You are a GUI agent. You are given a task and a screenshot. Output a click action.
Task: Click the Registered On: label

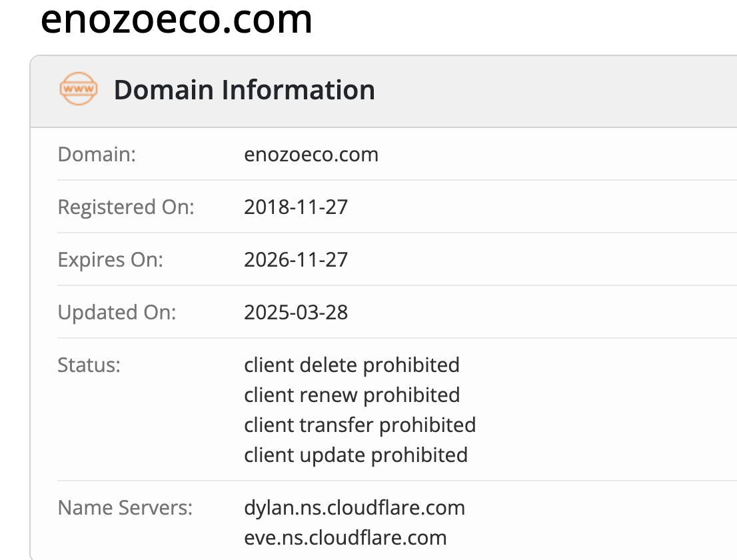click(126, 207)
